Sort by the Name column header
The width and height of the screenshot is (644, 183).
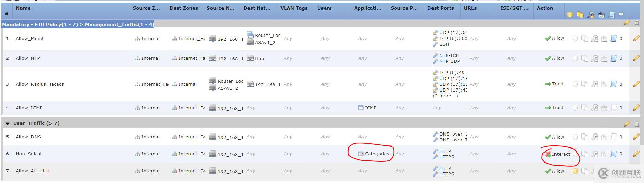tap(23, 8)
